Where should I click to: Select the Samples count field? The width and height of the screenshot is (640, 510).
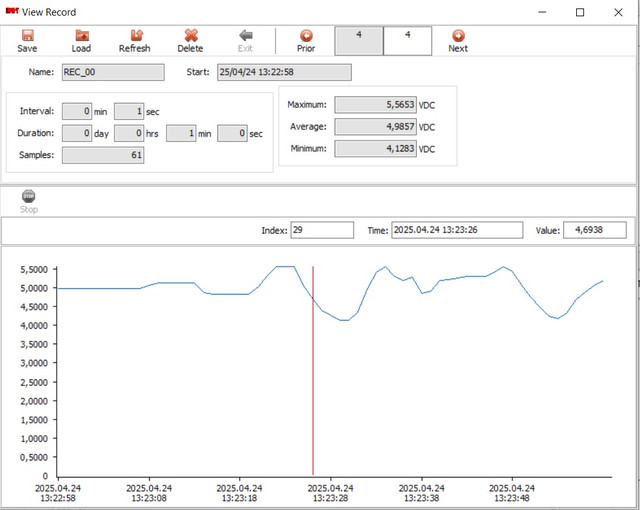tap(103, 155)
